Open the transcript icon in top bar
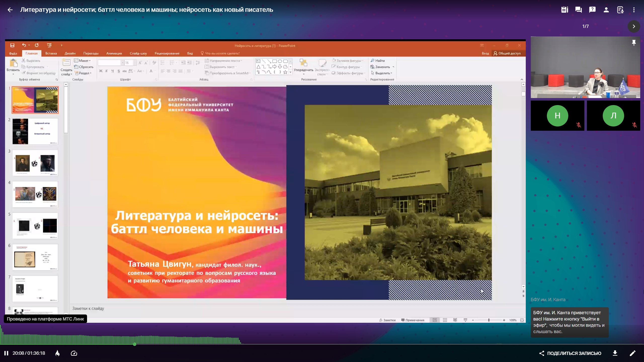This screenshot has height=362, width=644. [620, 10]
